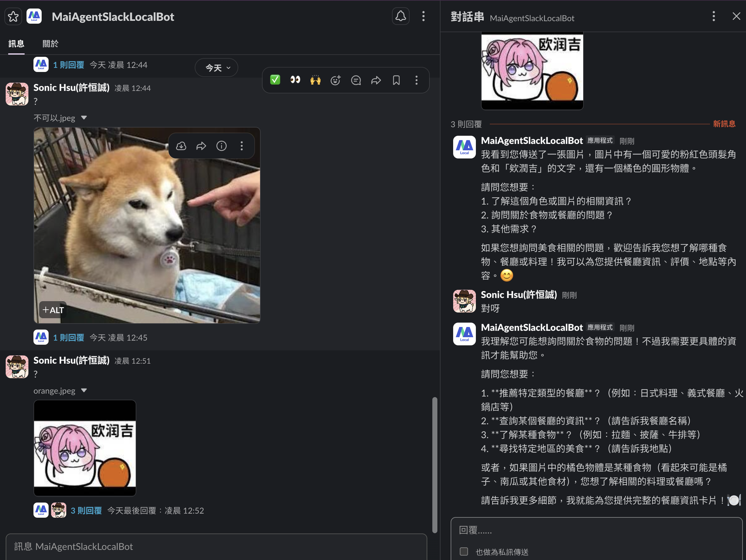The image size is (746, 560).
Task: Open notification bell settings
Action: pyautogui.click(x=400, y=16)
